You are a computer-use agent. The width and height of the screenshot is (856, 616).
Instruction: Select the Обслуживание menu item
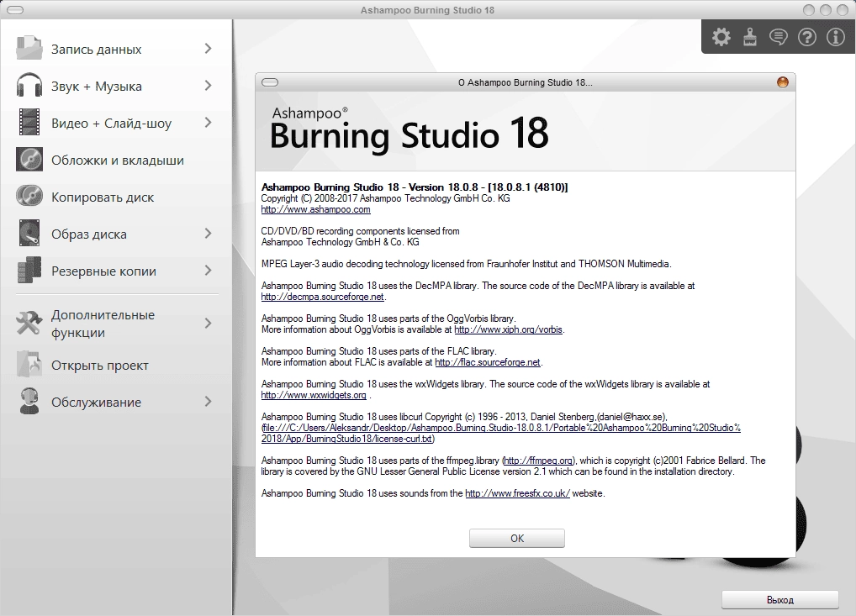tap(116, 402)
